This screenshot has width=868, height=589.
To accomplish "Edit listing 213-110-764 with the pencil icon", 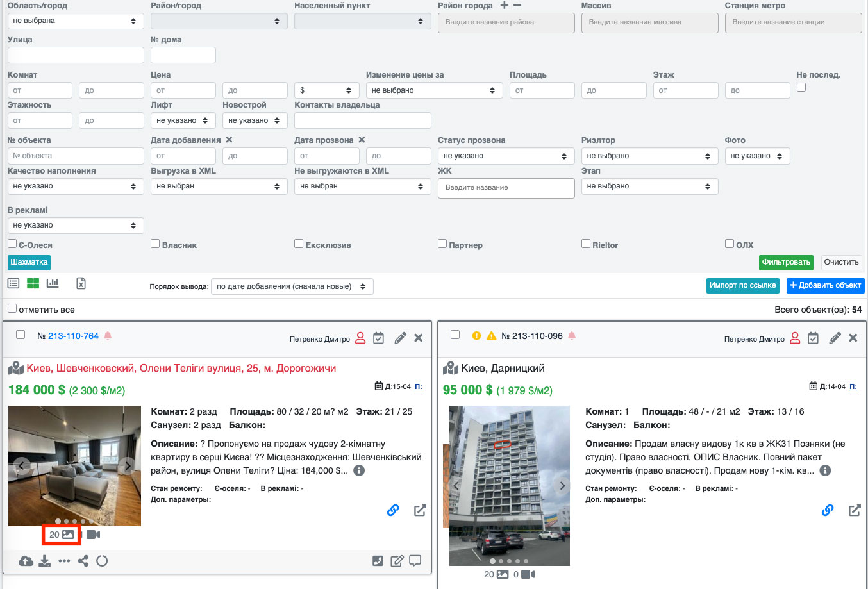I will coord(400,338).
